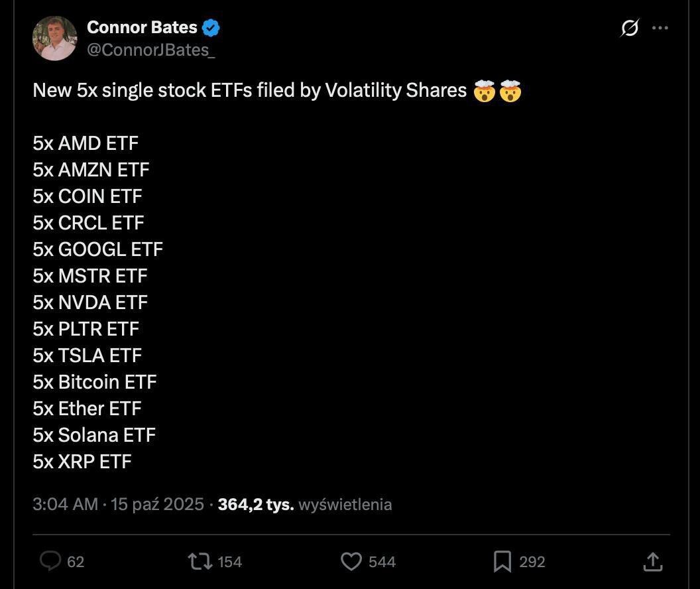Viewport: 700px width, 589px height.
Task: Click the 544 likes count
Action: coord(382,562)
